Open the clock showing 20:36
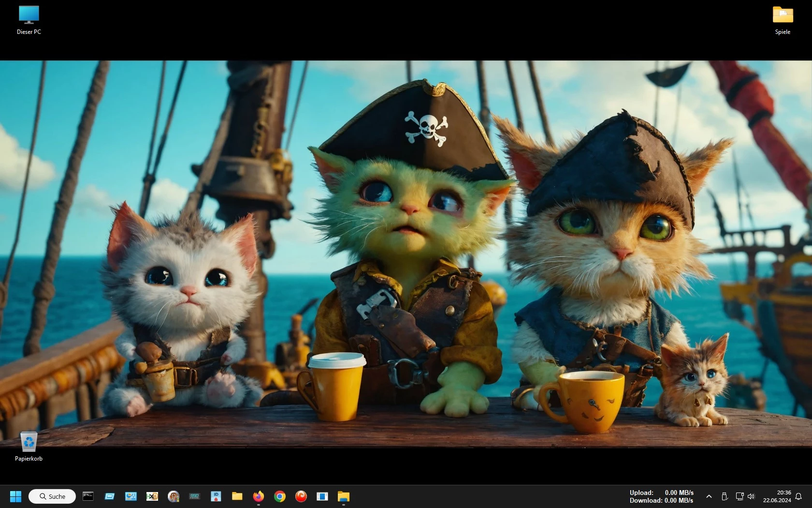 [x=777, y=496]
